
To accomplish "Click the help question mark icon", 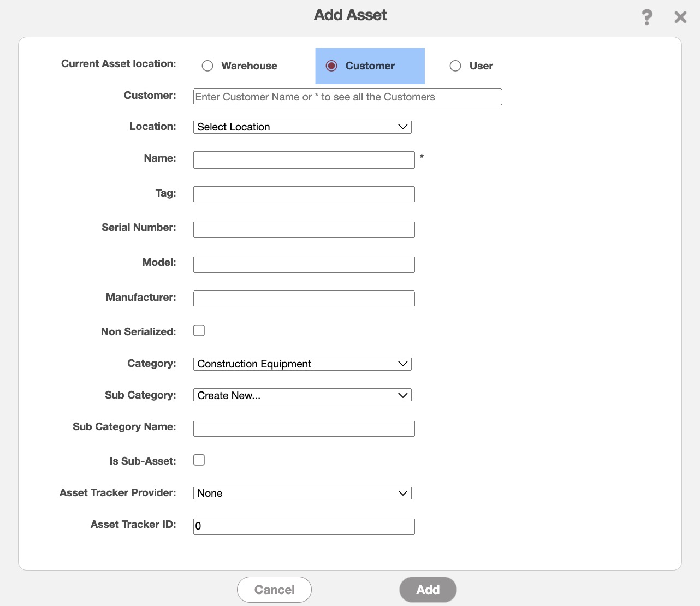I will [x=647, y=17].
